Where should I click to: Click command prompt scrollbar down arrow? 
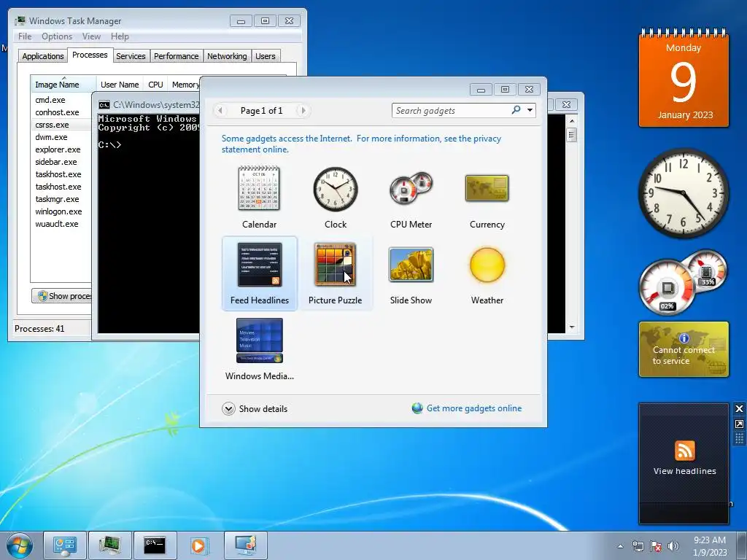pyautogui.click(x=572, y=327)
